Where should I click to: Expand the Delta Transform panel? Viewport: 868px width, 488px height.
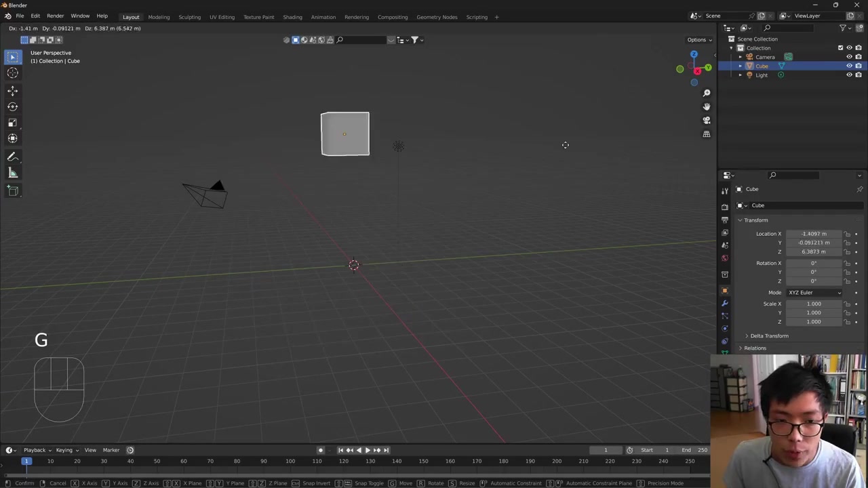769,336
